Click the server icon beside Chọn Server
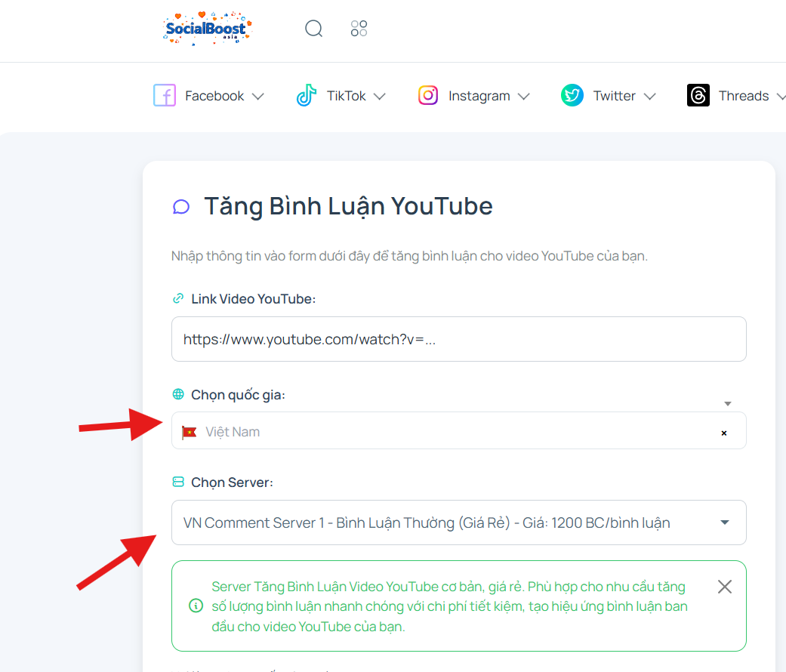 pos(178,482)
